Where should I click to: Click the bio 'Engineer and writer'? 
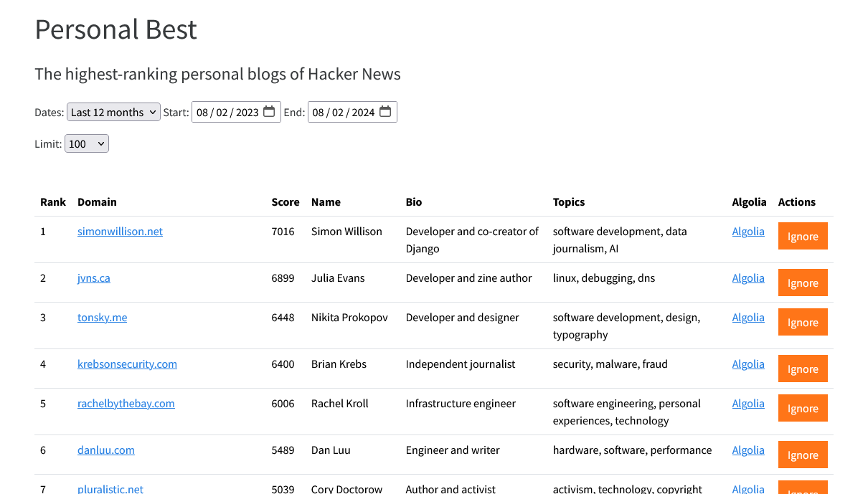pos(453,450)
